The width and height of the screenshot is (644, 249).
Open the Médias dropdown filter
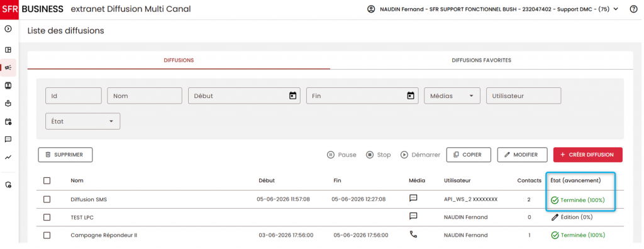coord(452,96)
